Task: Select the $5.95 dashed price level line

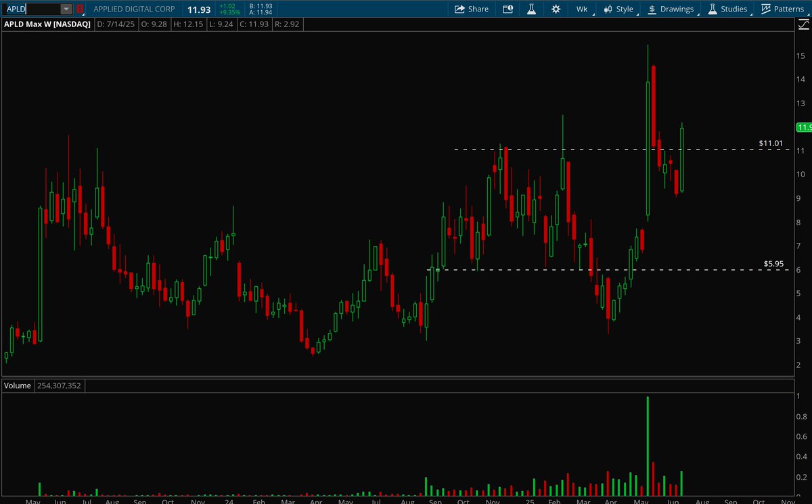Action: tap(609, 270)
